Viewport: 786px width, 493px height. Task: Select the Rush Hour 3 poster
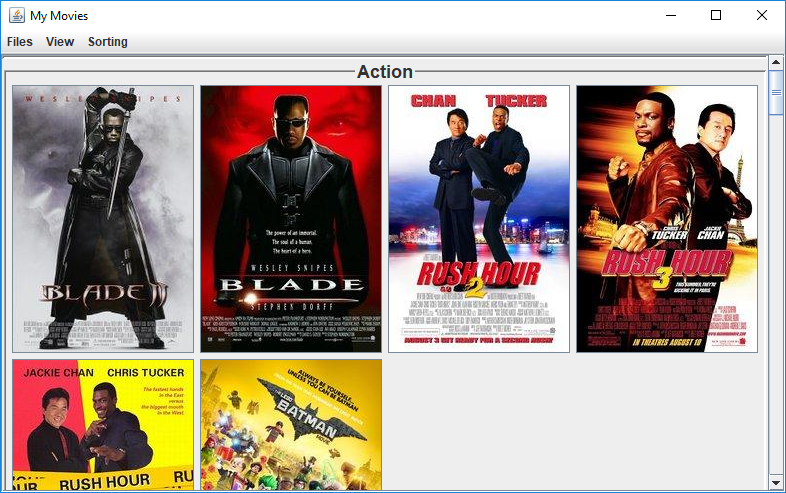(x=667, y=219)
